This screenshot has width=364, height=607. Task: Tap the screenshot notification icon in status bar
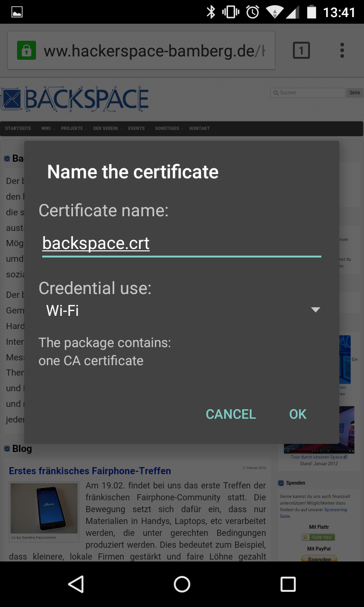coord(17,12)
